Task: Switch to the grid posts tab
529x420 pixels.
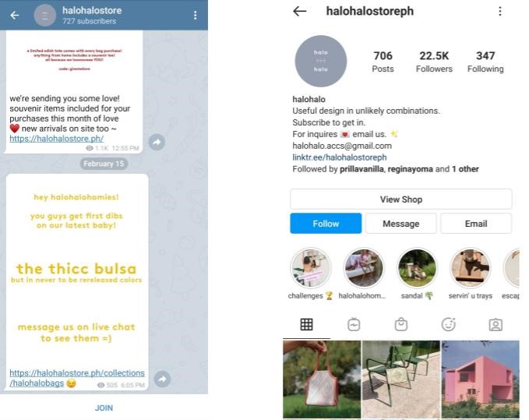Action: click(x=306, y=324)
